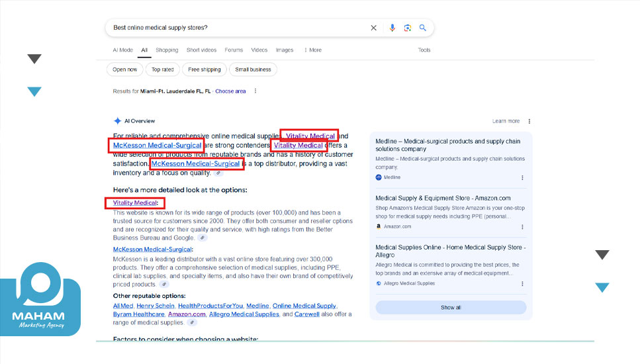Screen dimensions: 640x364
Task: Switch to the Shopping tab
Action: tap(167, 50)
